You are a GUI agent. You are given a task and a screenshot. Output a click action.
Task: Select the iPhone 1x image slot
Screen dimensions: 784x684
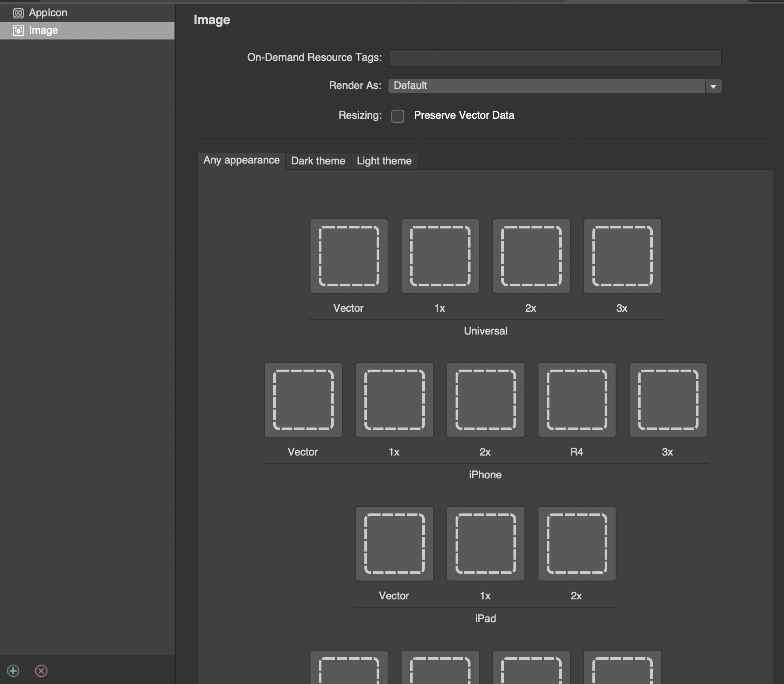pyautogui.click(x=395, y=400)
